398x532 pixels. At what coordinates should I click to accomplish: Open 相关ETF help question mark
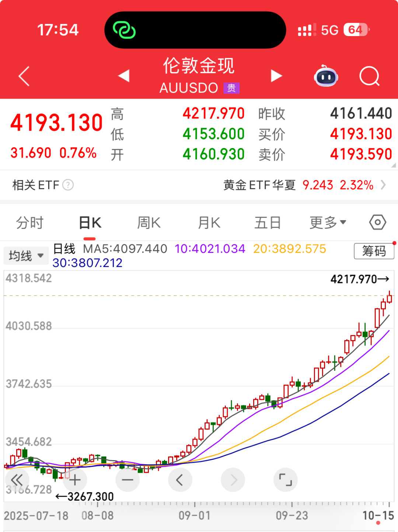click(x=68, y=185)
